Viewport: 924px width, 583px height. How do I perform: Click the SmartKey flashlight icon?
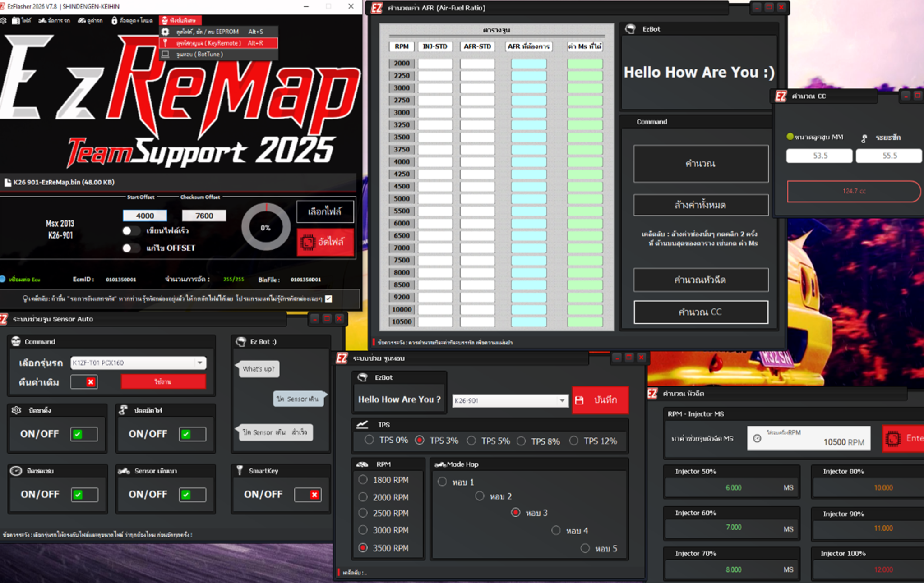[240, 471]
